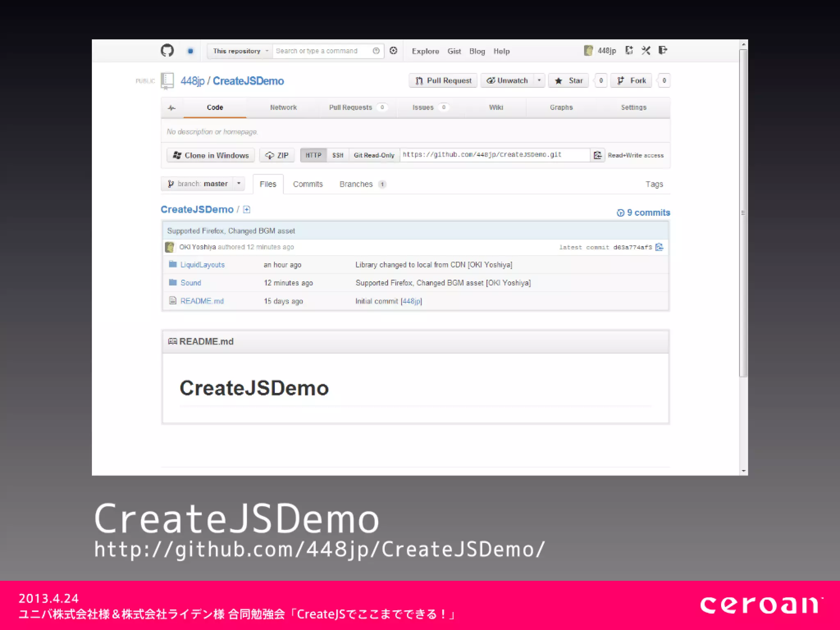This screenshot has width=840, height=630.
Task: Select the HTTP clone protocol
Action: [313, 155]
